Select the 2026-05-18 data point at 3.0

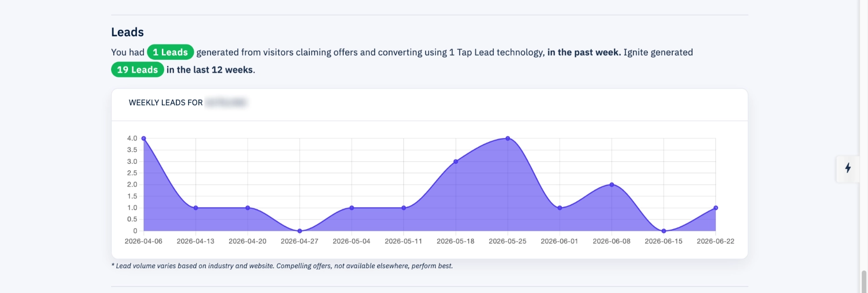click(x=456, y=162)
